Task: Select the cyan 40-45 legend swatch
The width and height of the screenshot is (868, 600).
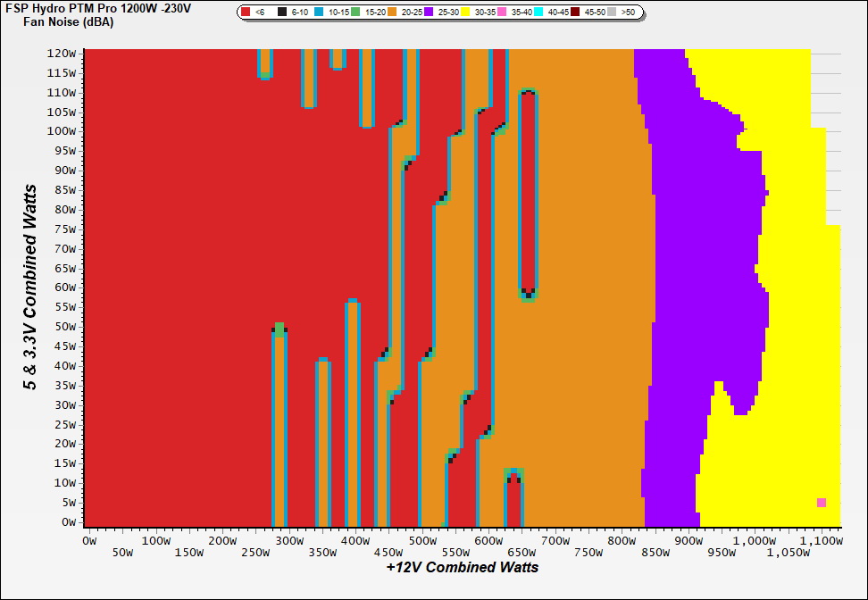Action: [539, 12]
